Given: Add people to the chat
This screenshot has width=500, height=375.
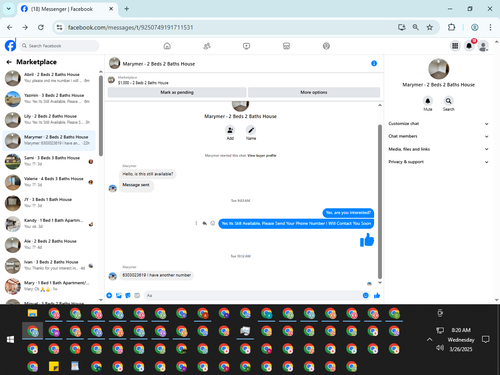Looking at the screenshot, I should coord(230,130).
